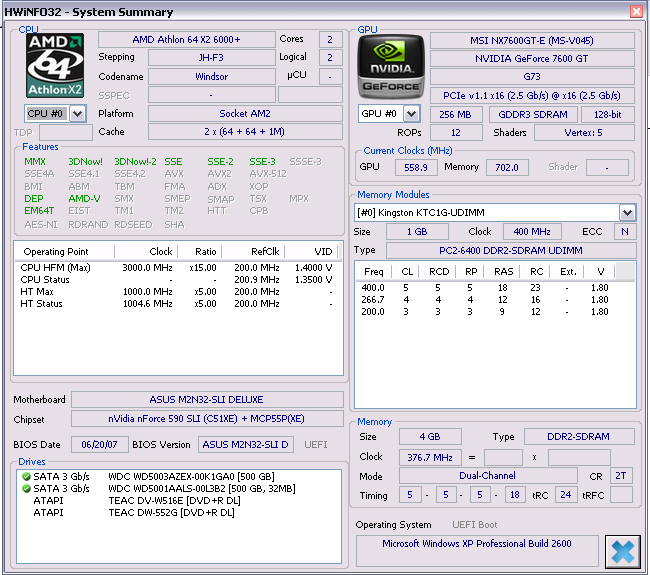Click the ASUS M2N32-SLI DELUXE motherboard field
The width and height of the screenshot is (650, 575).
click(207, 400)
